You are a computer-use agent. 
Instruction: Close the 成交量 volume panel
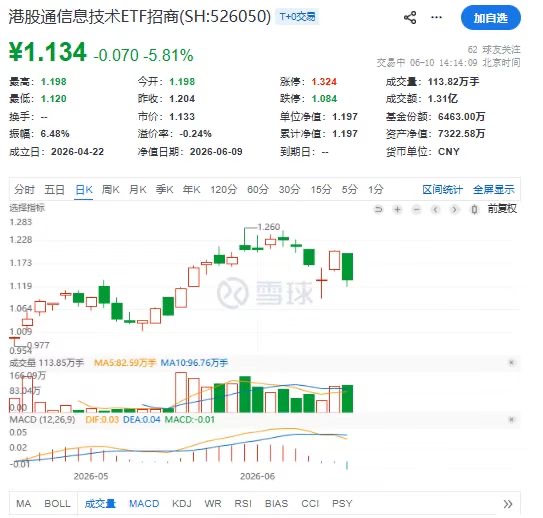(x=511, y=363)
